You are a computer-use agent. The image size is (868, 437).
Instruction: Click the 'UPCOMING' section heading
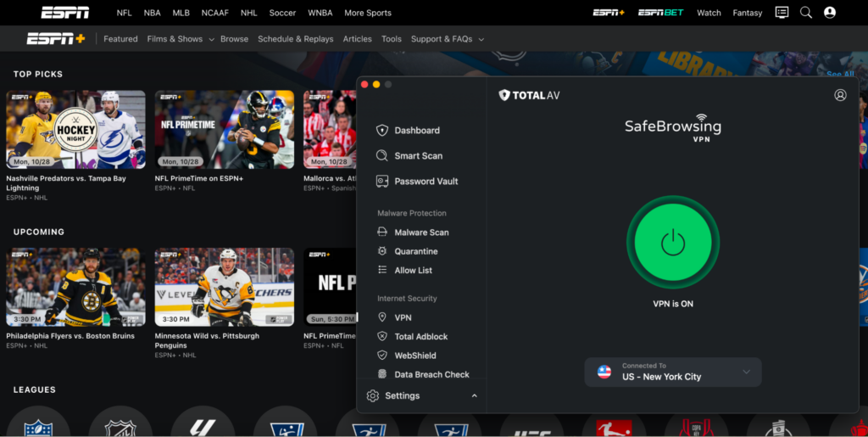pyautogui.click(x=39, y=232)
